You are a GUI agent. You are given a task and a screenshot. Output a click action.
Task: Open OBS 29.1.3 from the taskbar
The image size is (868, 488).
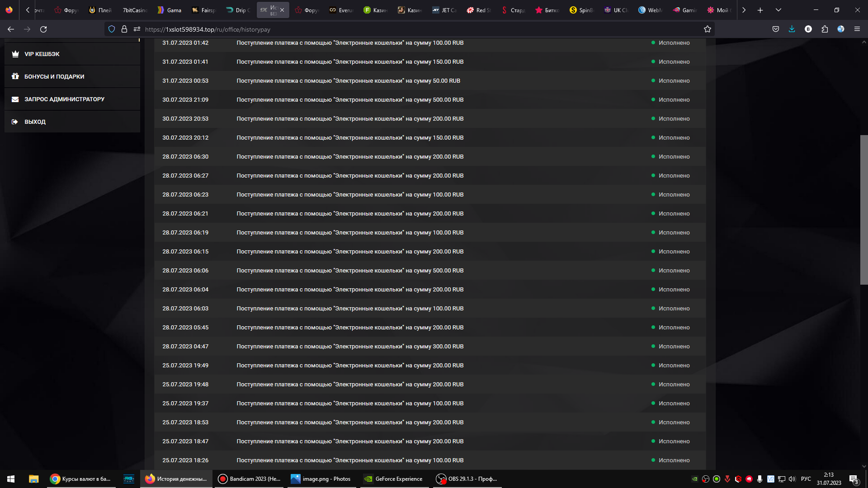click(x=467, y=479)
